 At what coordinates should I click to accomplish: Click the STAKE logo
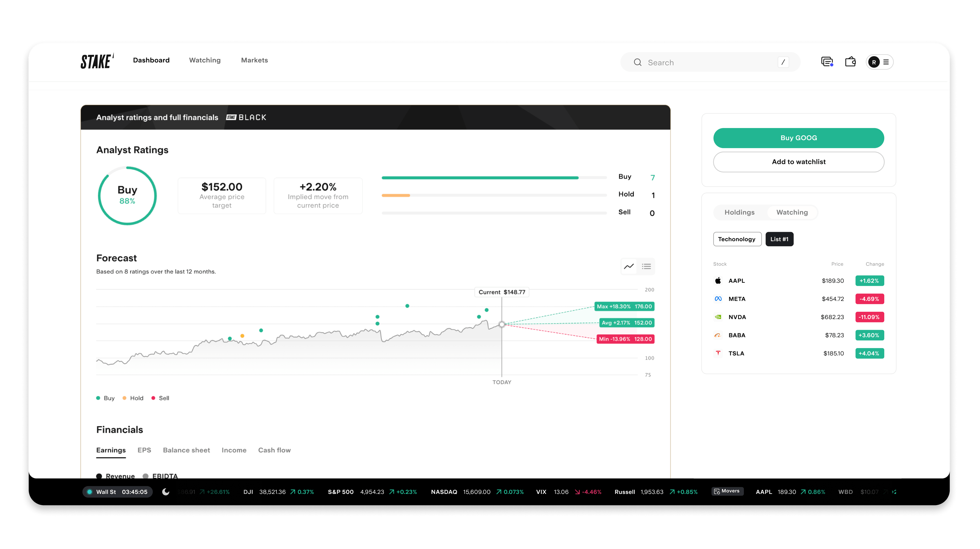coord(97,61)
